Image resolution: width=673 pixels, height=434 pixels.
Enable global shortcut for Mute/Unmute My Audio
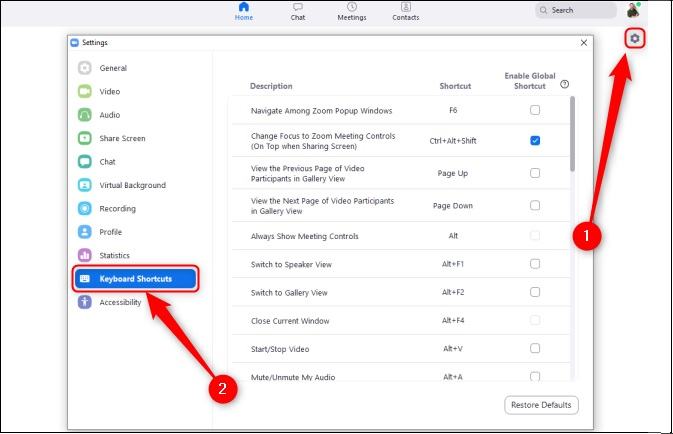pyautogui.click(x=535, y=376)
